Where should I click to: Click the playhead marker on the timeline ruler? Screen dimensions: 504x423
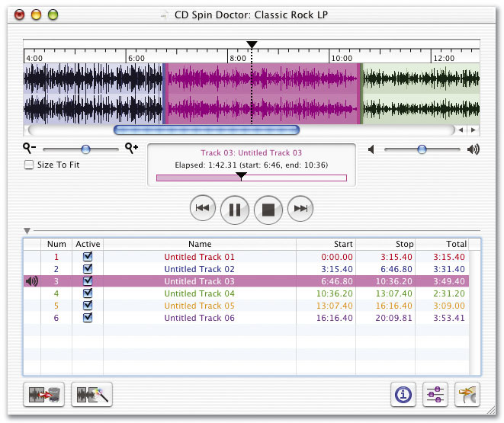(252, 45)
